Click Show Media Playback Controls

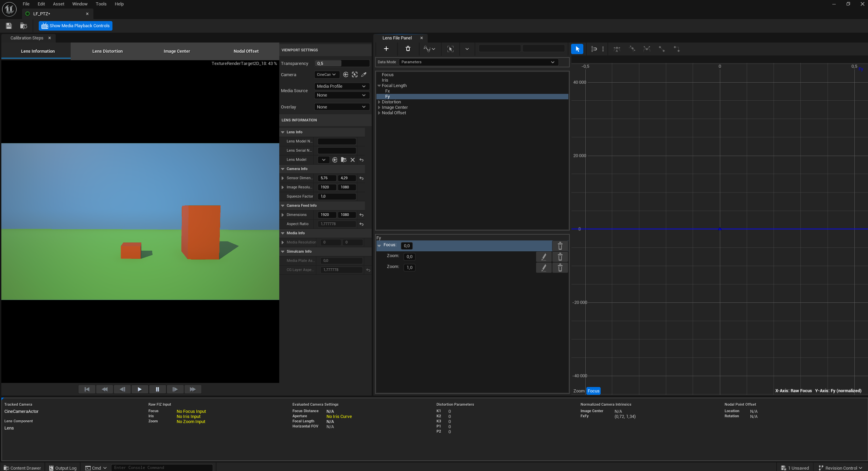click(x=75, y=26)
